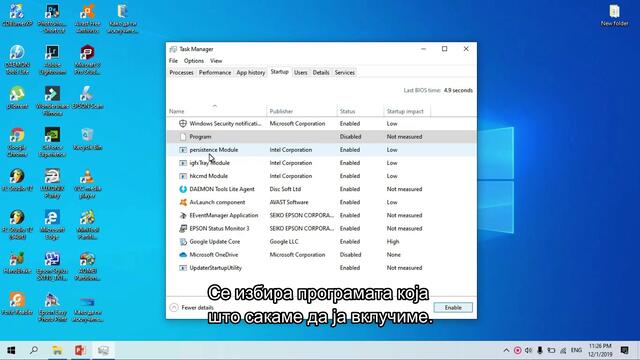
Task: Collapse Task Manager with Fewer details
Action: tap(192, 307)
